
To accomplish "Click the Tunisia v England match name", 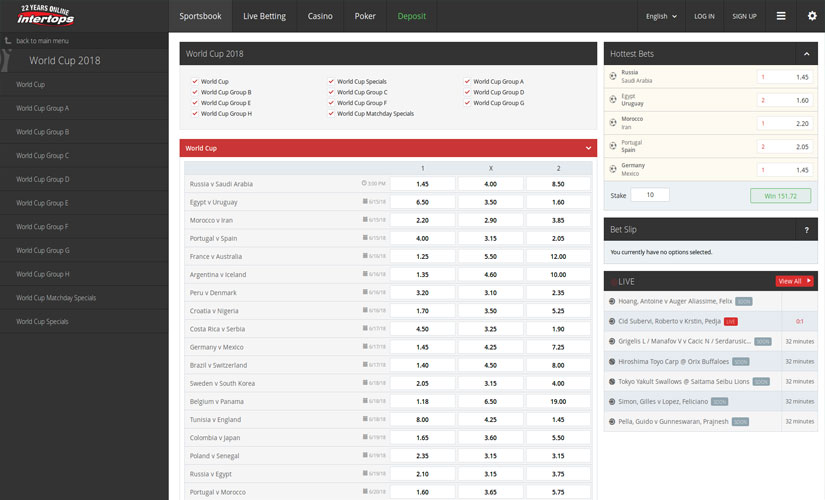I will click(x=215, y=419).
